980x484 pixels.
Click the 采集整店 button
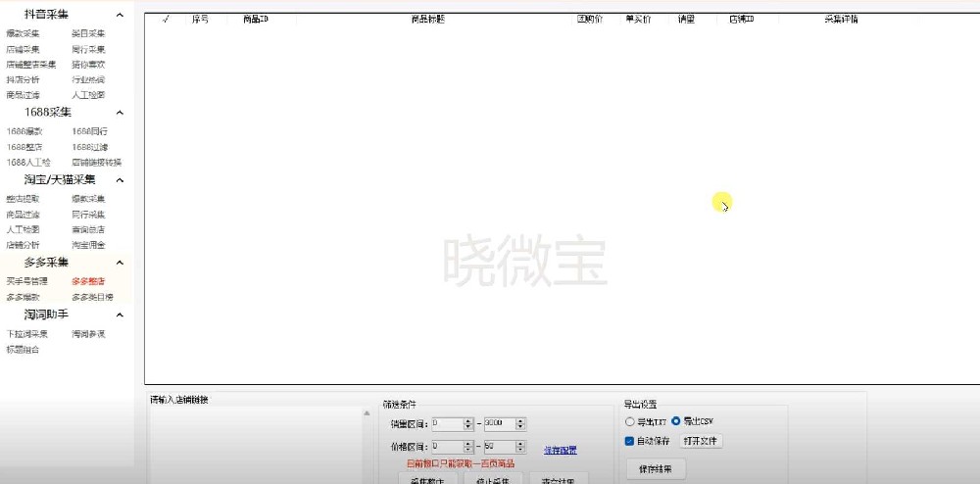click(x=427, y=479)
